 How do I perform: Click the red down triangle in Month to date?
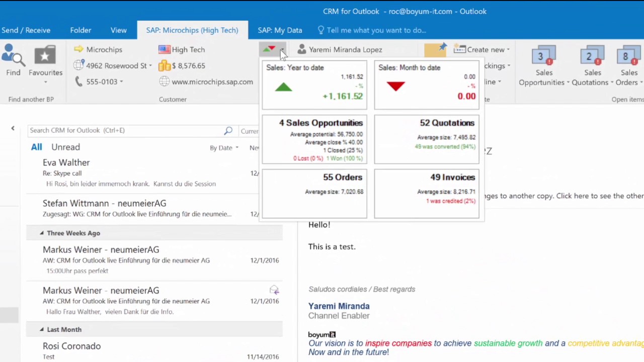coord(396,86)
